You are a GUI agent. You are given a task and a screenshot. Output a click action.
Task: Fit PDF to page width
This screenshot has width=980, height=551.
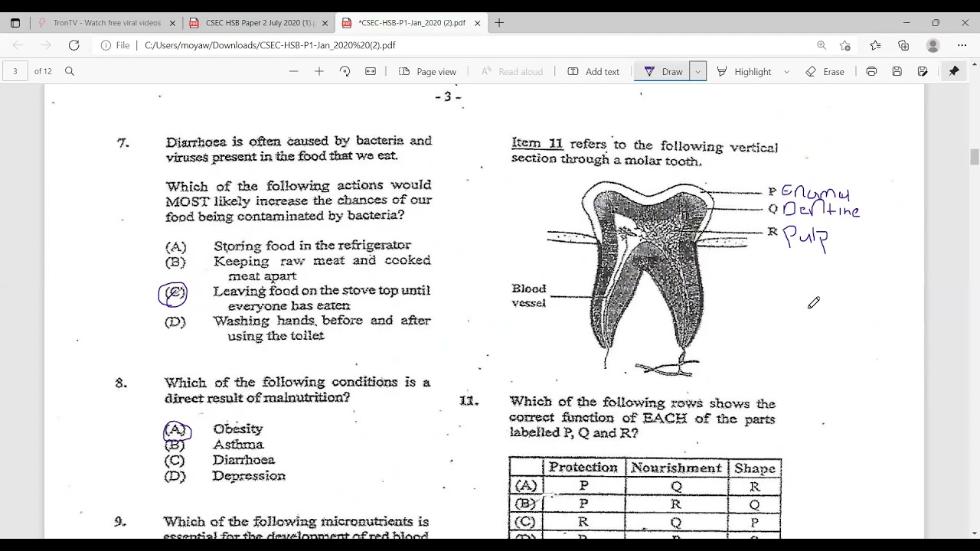pos(371,71)
